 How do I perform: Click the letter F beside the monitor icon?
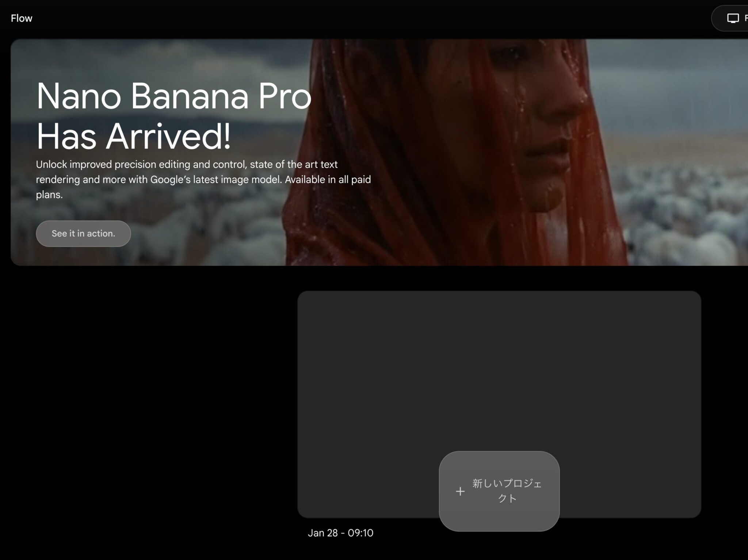pyautogui.click(x=746, y=18)
